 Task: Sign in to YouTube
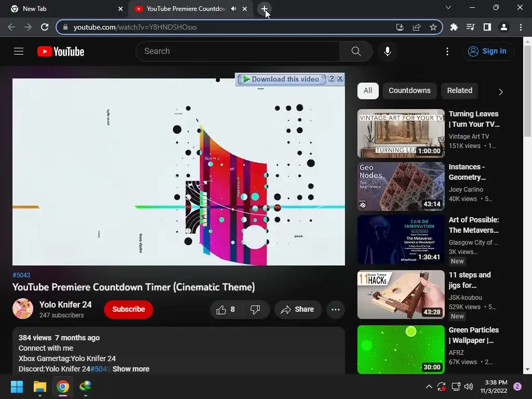(x=487, y=51)
